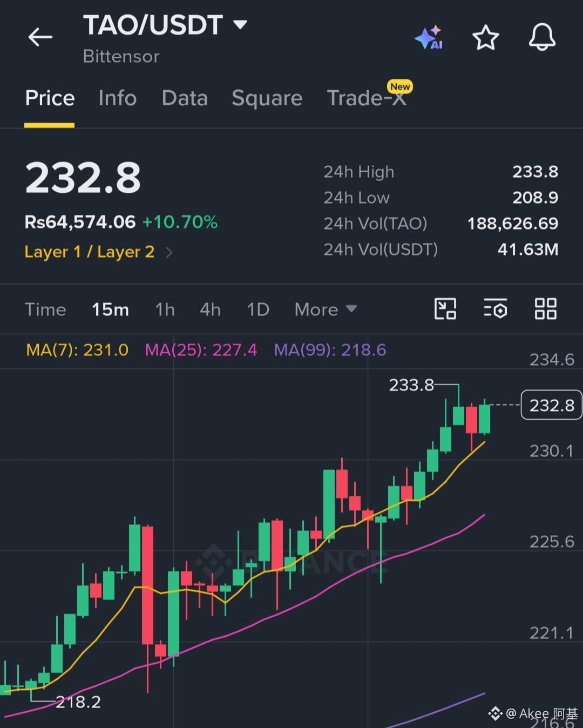Open the Layer 1 / Layer 2 link

point(90,252)
